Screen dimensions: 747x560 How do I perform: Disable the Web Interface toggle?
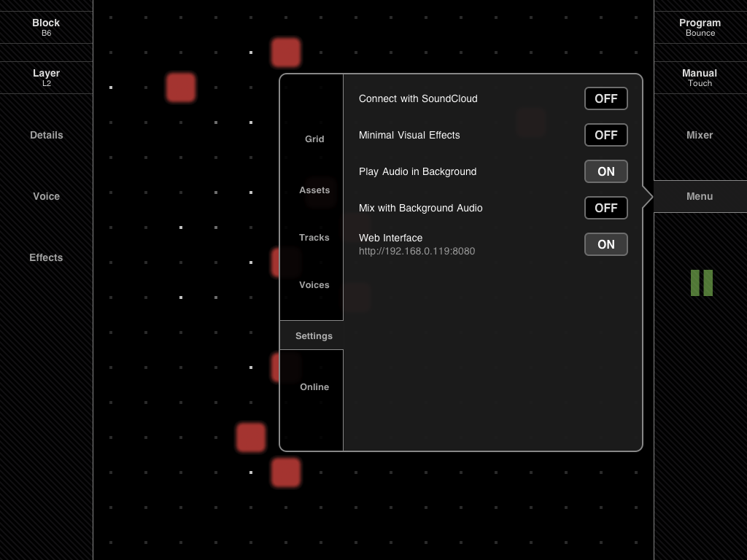click(605, 244)
